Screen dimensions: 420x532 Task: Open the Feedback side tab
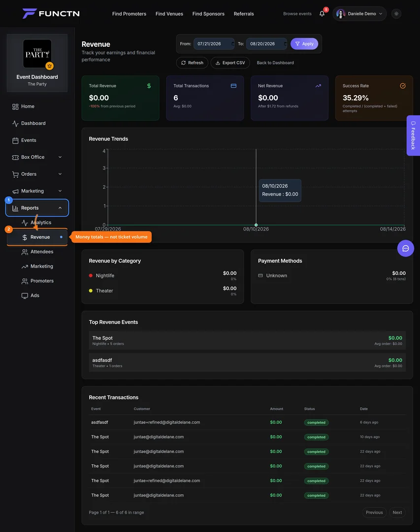tap(413, 136)
